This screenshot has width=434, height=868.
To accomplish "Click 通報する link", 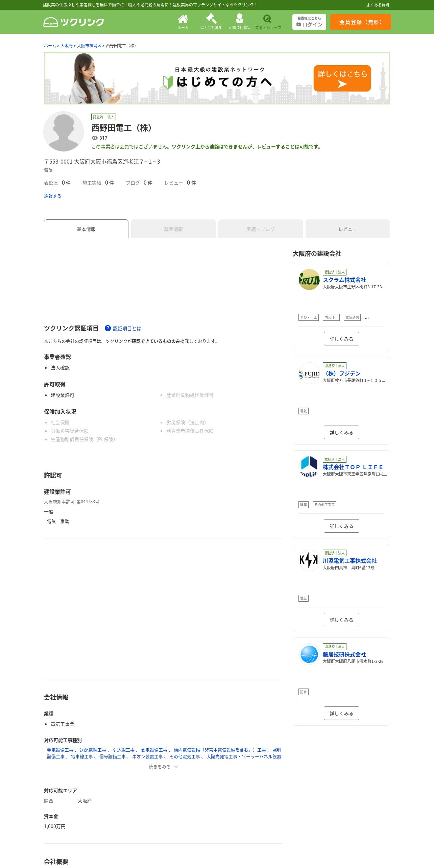I will pos(53,196).
